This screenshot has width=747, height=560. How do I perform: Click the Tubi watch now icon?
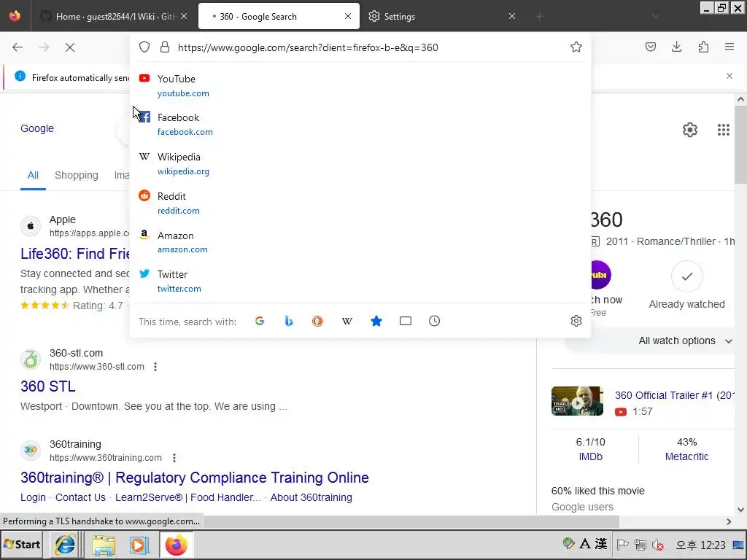pyautogui.click(x=600, y=275)
